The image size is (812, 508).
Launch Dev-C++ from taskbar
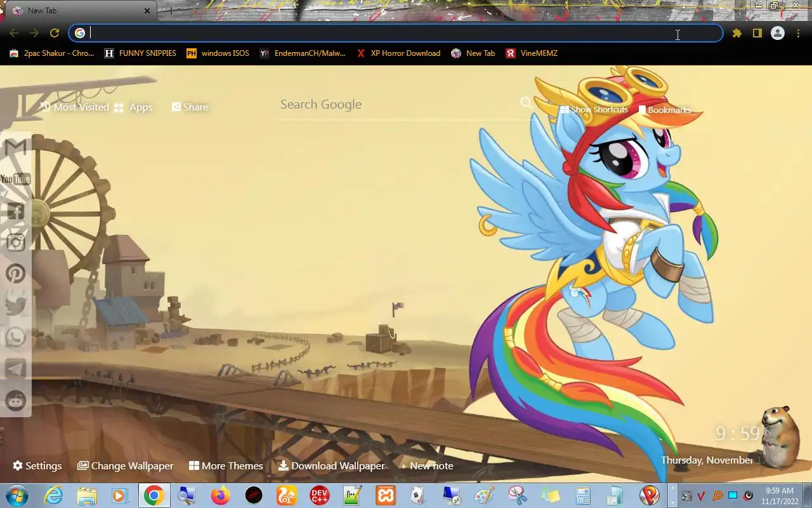click(x=320, y=495)
